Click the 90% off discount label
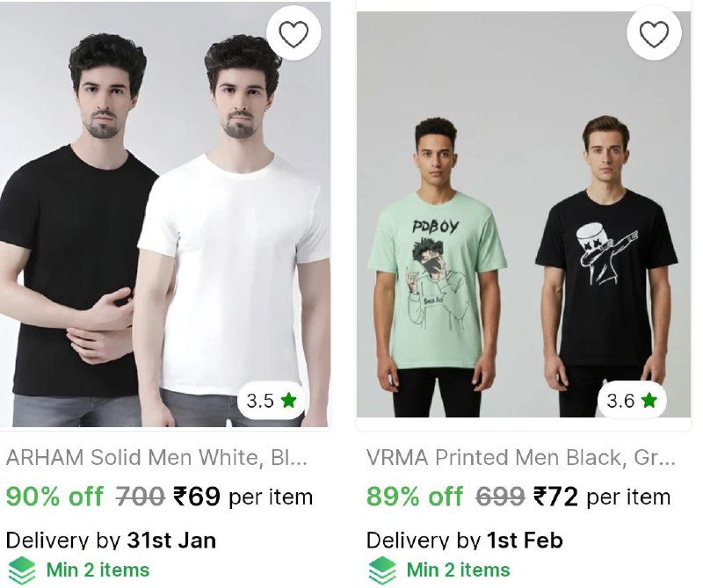This screenshot has width=703, height=588. pyautogui.click(x=54, y=497)
